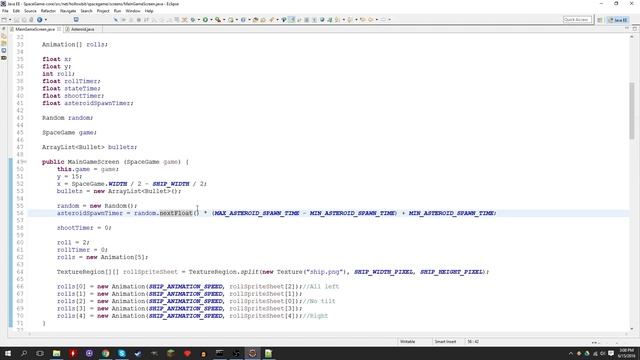640x360 pixels.
Task: Open Skype from the taskbar
Action: point(122,353)
